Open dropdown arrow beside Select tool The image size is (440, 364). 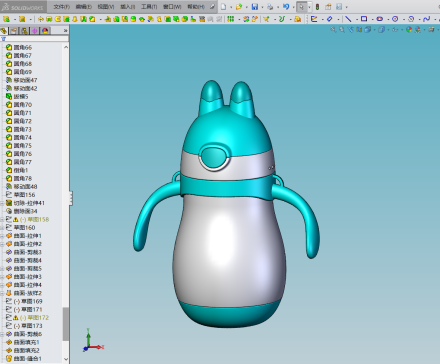click(x=309, y=7)
